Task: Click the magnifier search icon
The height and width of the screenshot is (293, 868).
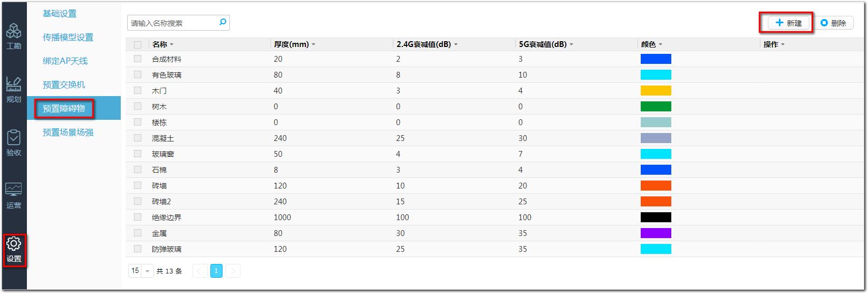Action: coord(223,22)
